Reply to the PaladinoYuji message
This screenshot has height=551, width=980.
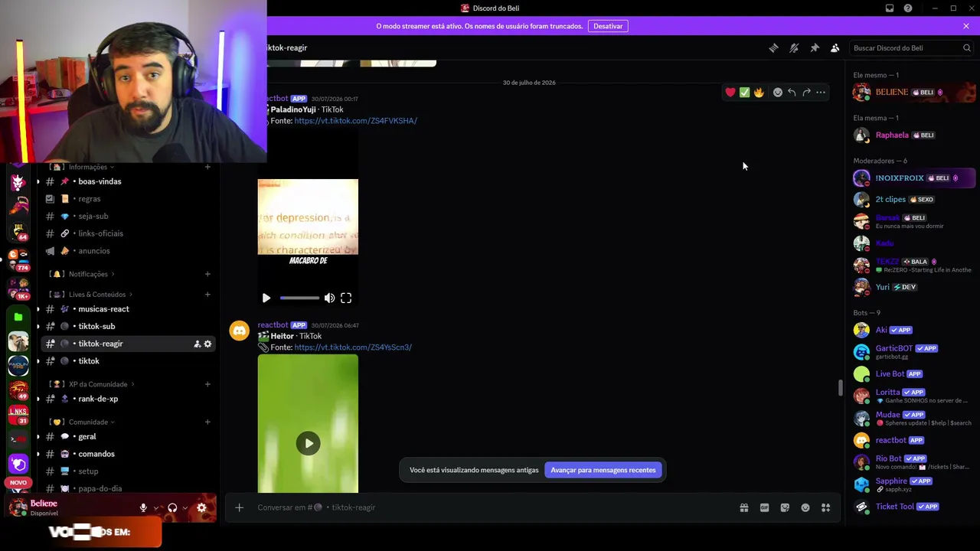click(x=792, y=93)
